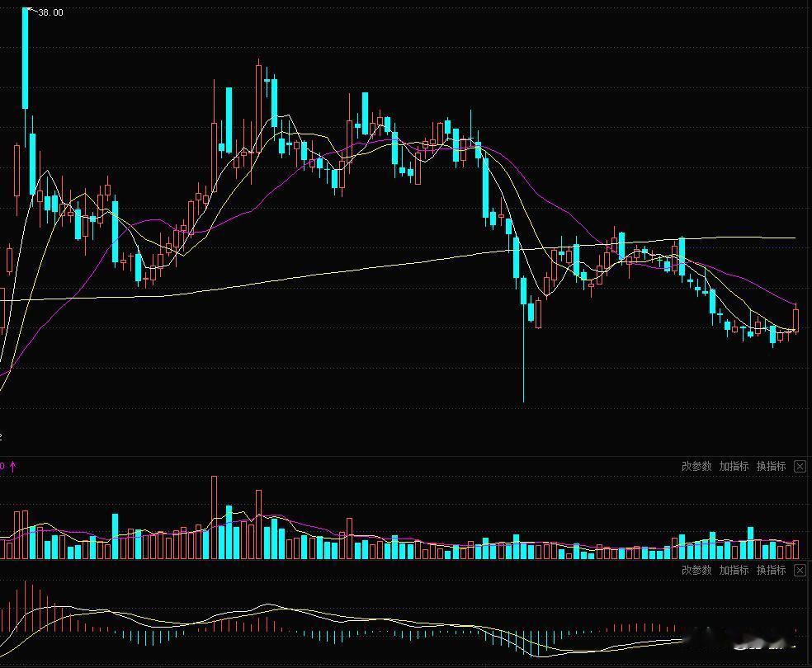
Task: Click 换指标 in the volume panel
Action: [771, 466]
